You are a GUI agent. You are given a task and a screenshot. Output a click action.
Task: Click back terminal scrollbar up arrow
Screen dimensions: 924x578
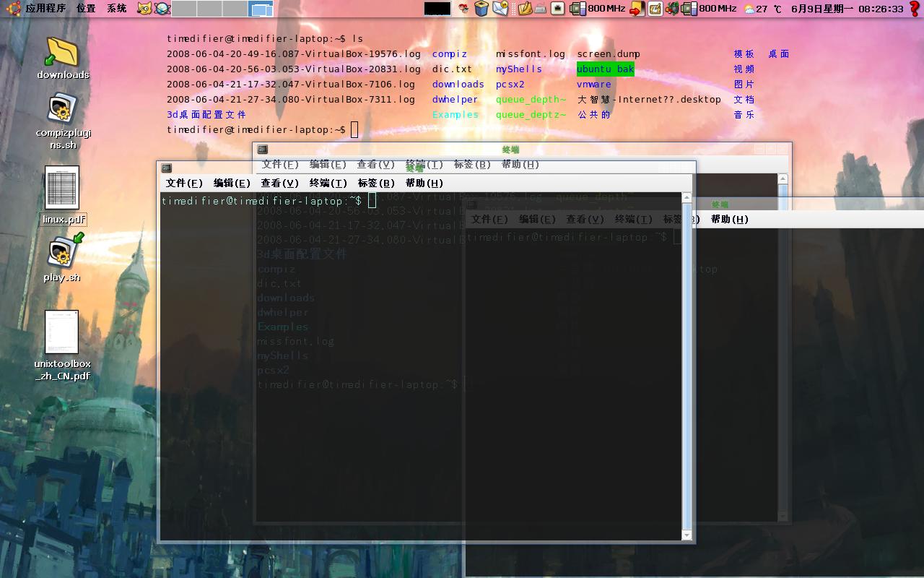pos(783,178)
